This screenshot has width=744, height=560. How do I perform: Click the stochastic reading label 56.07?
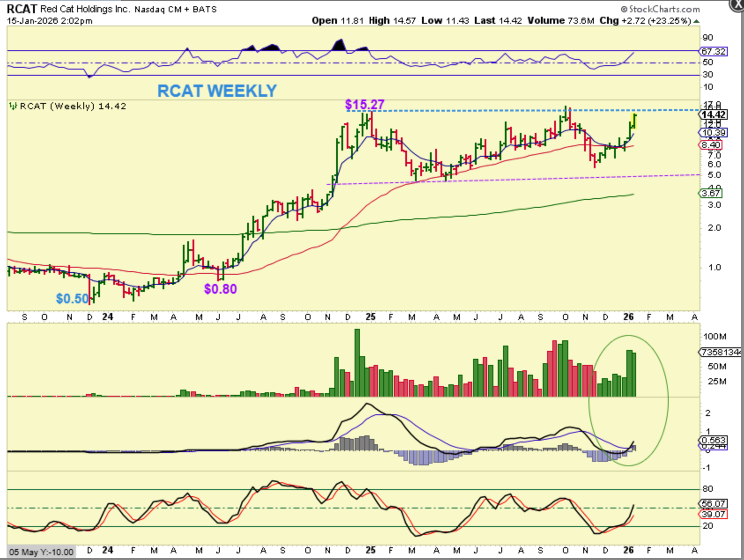(713, 504)
